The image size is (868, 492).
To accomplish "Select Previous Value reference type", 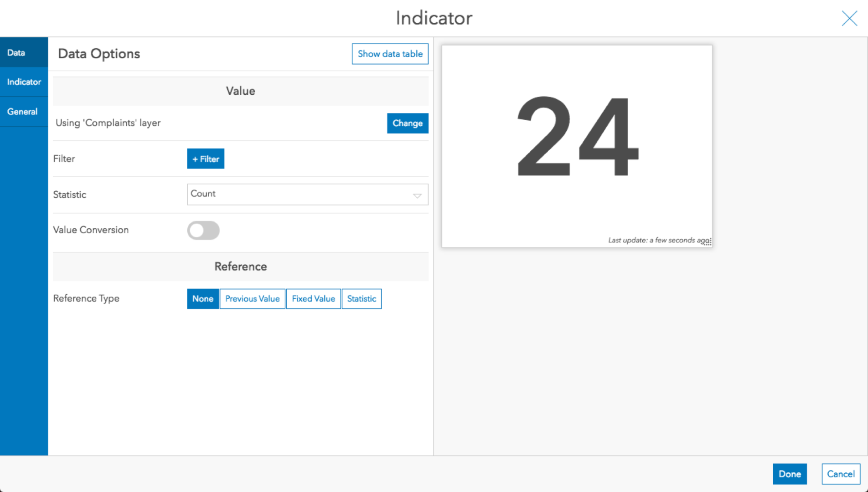I will click(252, 299).
